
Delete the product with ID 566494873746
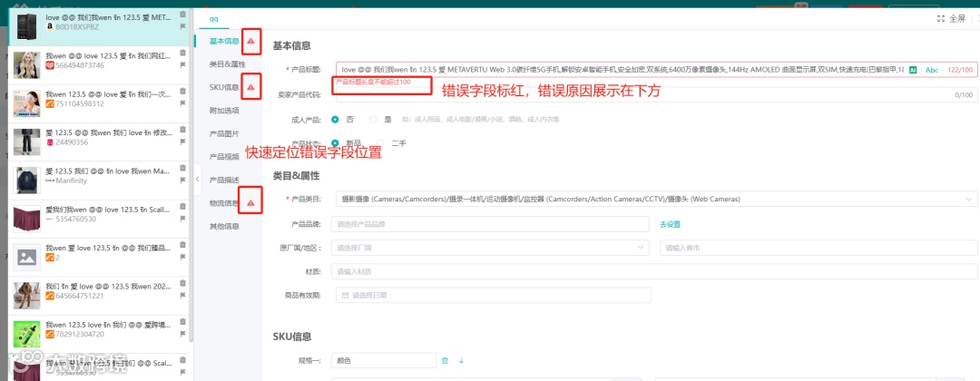(182, 53)
